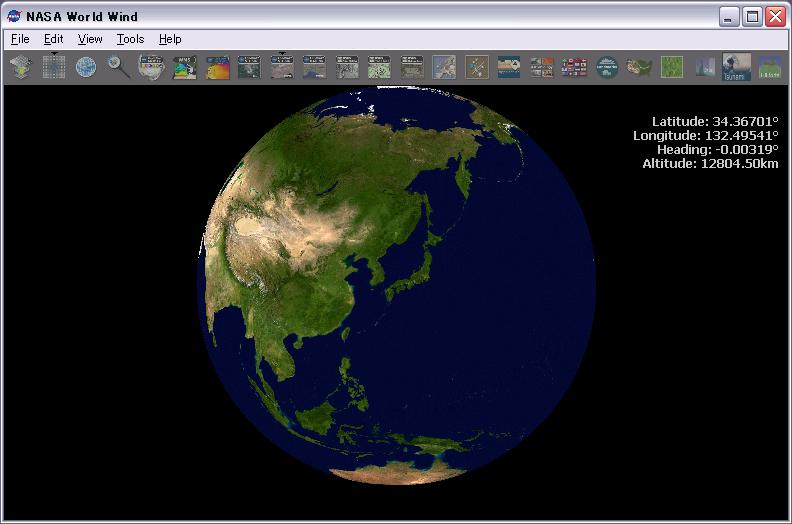Click the colorful USA map layer icon
Image resolution: width=792 pixels, height=524 pixels.
tap(151, 67)
